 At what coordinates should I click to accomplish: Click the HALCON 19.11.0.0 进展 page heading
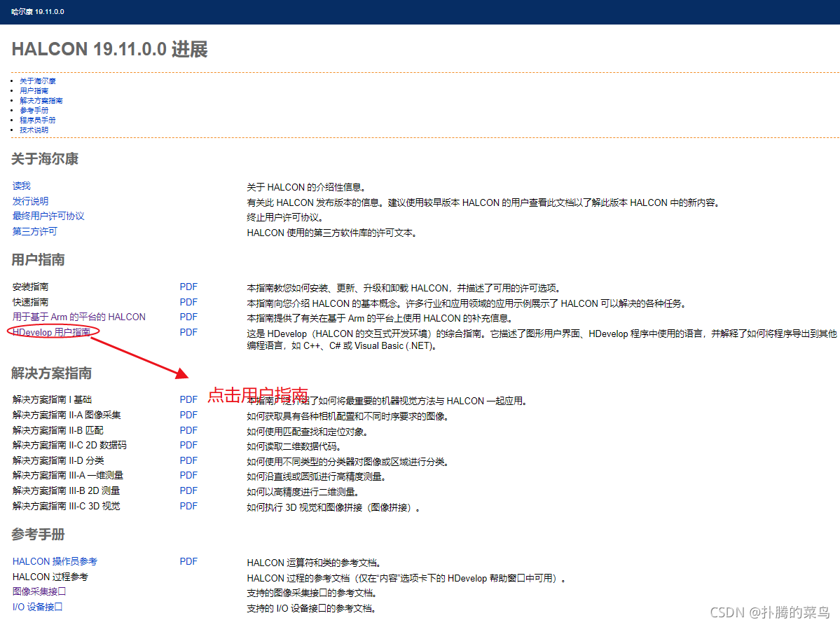(110, 49)
